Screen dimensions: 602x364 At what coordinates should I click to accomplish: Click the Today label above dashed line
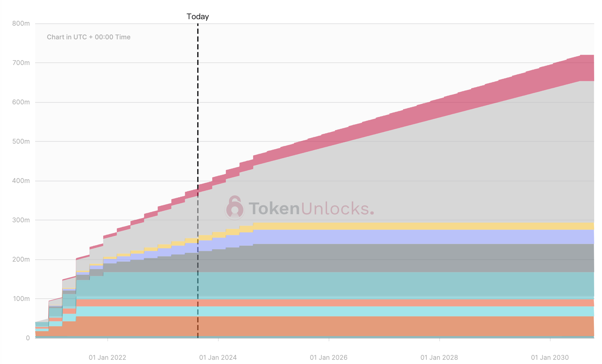(x=198, y=17)
